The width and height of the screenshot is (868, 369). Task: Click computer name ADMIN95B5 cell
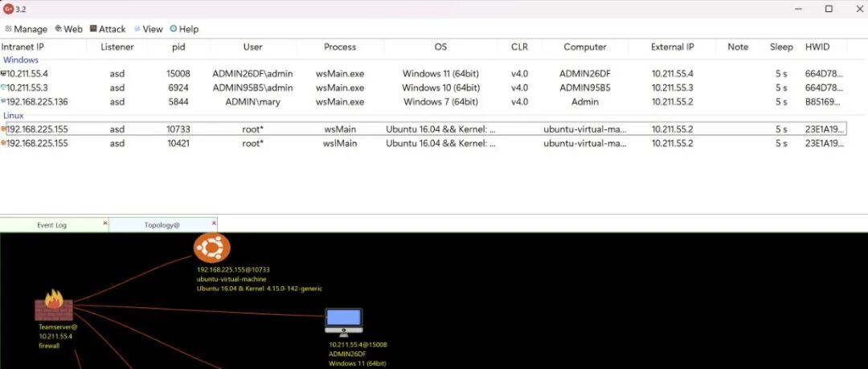tap(585, 88)
